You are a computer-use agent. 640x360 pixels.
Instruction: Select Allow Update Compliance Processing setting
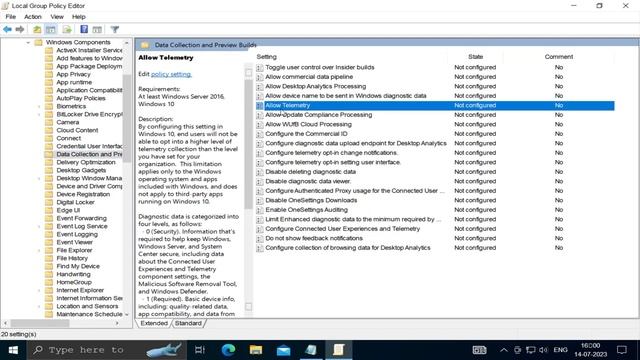point(318,115)
